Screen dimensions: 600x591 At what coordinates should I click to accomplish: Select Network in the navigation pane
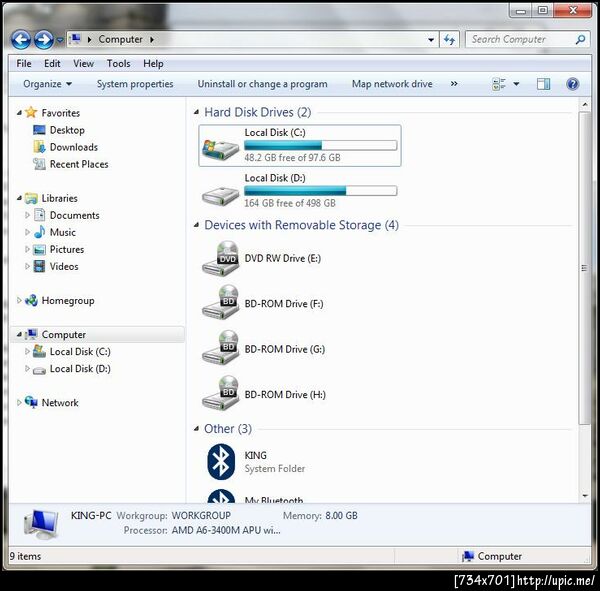(x=60, y=403)
